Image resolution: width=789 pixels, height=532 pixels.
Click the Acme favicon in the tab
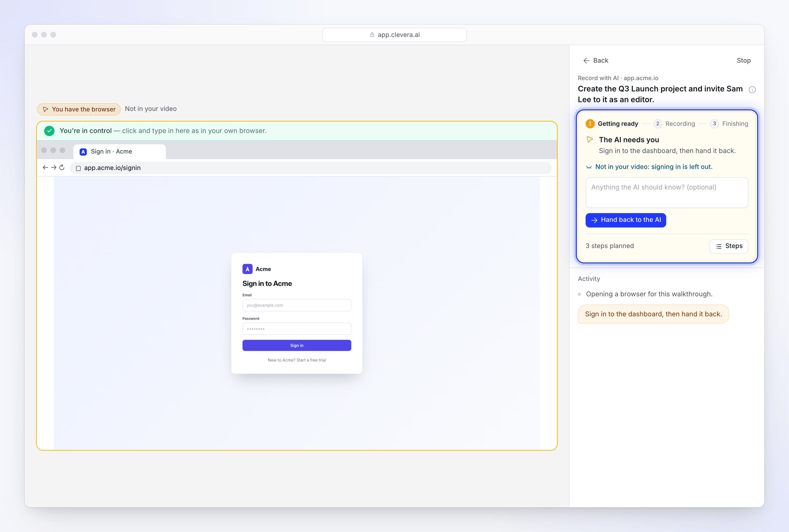[83, 152]
